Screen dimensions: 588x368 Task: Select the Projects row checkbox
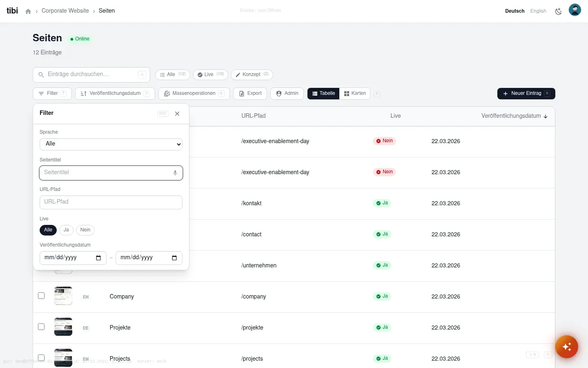tap(41, 358)
